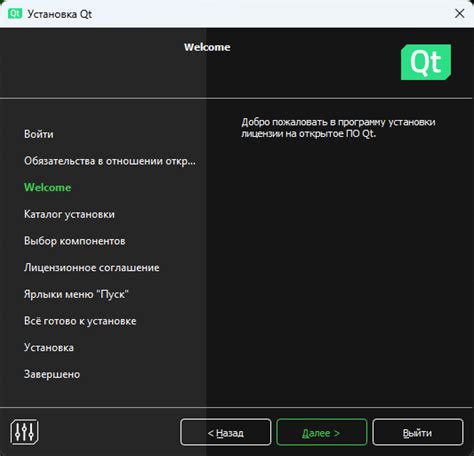Viewport: 474px width, 456px height.
Task: Select the Всё готово к установке step
Action: point(80,321)
